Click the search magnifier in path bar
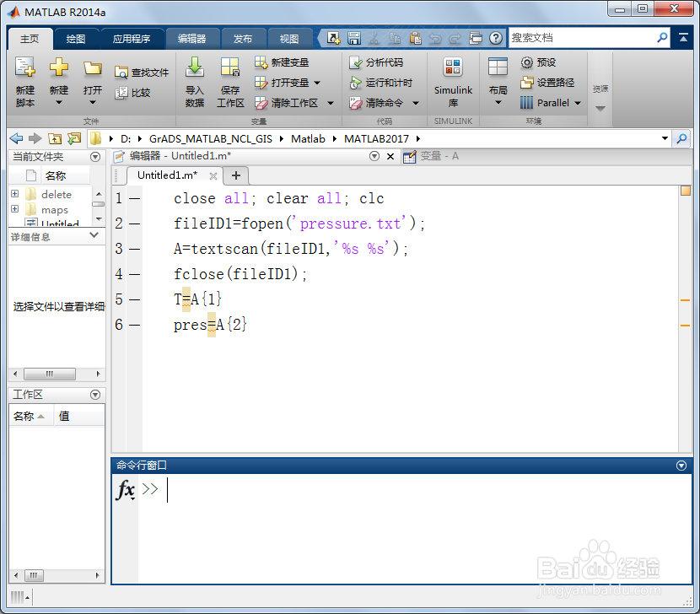700x614 pixels. tap(681, 138)
